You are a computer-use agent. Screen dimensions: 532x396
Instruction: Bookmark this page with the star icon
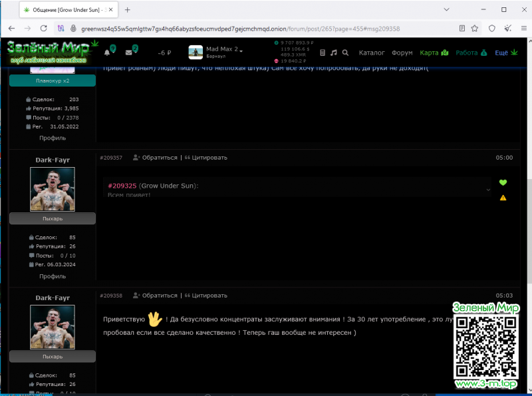pyautogui.click(x=475, y=29)
